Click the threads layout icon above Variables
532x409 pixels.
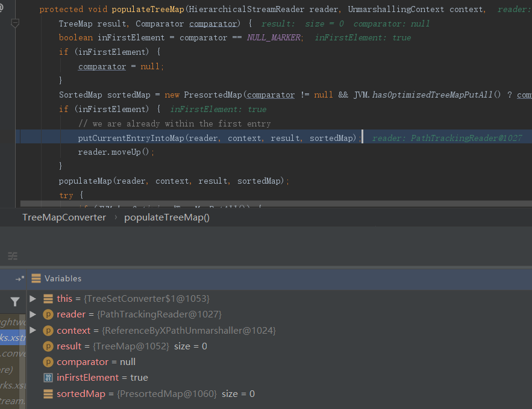12,255
